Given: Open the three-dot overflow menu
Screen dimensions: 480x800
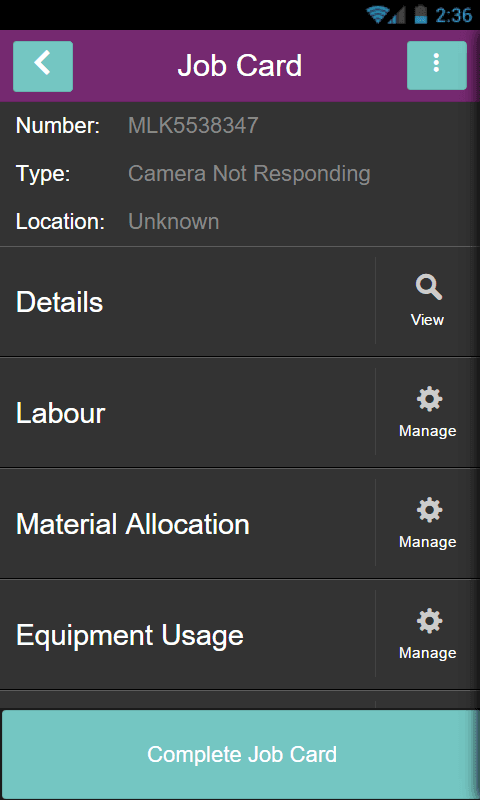Looking at the screenshot, I should click(x=437, y=65).
